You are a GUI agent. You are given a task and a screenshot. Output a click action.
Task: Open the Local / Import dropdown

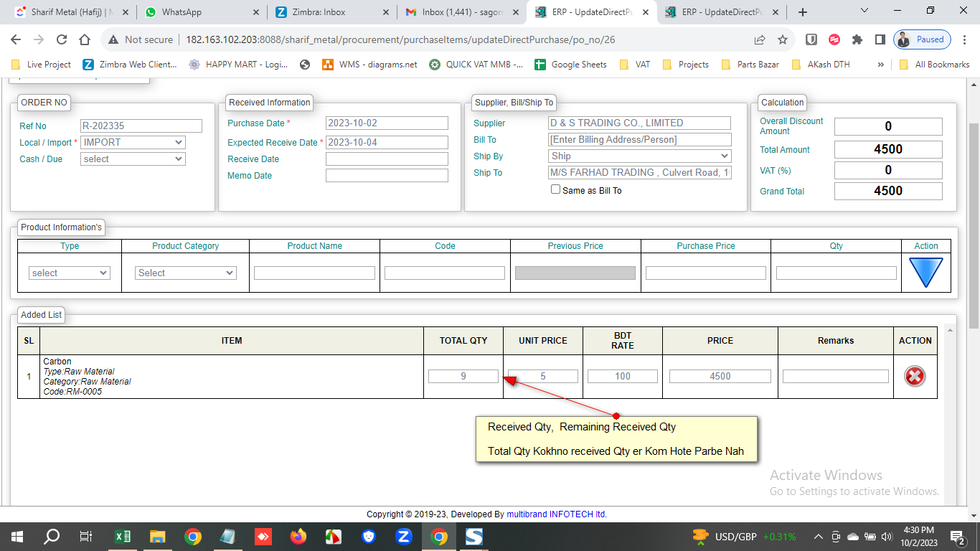click(133, 142)
